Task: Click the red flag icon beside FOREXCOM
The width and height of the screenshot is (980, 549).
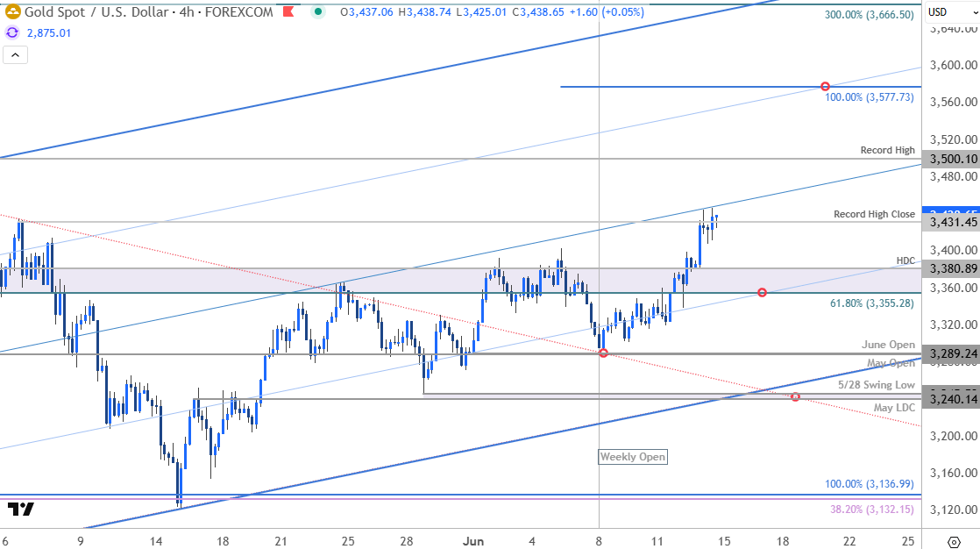Action: pyautogui.click(x=288, y=11)
